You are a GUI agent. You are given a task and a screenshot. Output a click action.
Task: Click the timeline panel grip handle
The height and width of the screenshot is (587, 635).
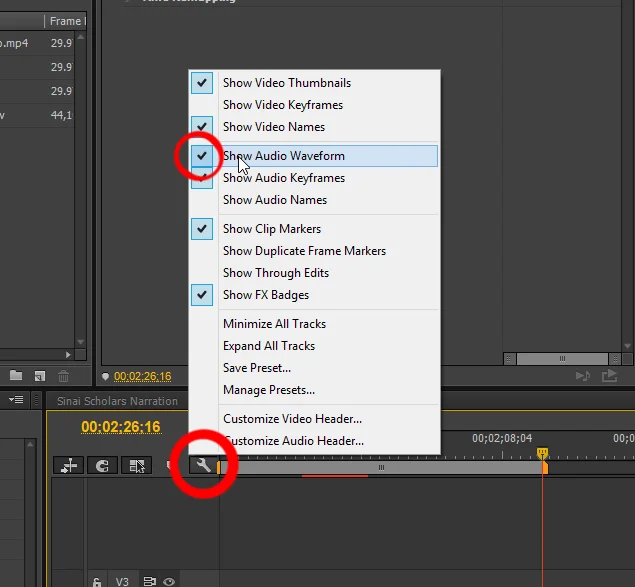(x=36, y=400)
